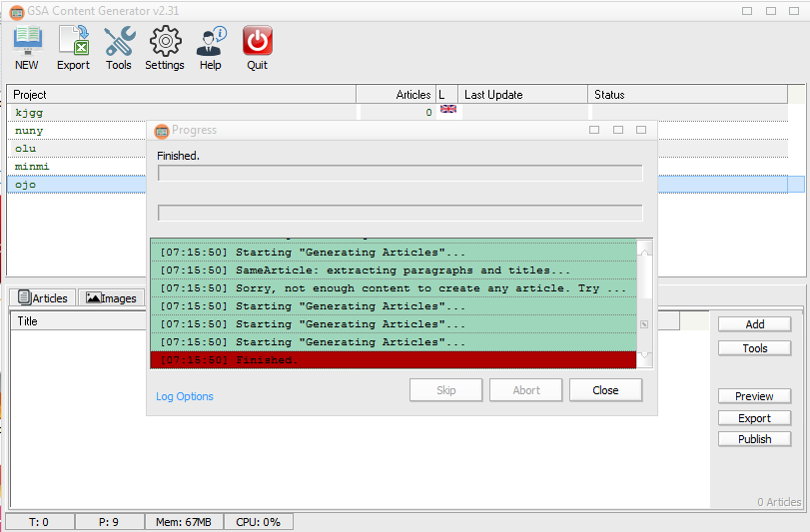810x532 pixels.
Task: Click the lower progress bar
Action: click(401, 213)
